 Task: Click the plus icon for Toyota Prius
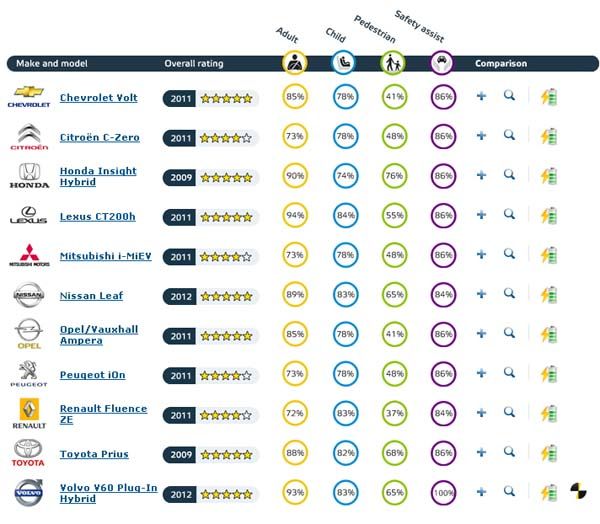click(x=481, y=452)
